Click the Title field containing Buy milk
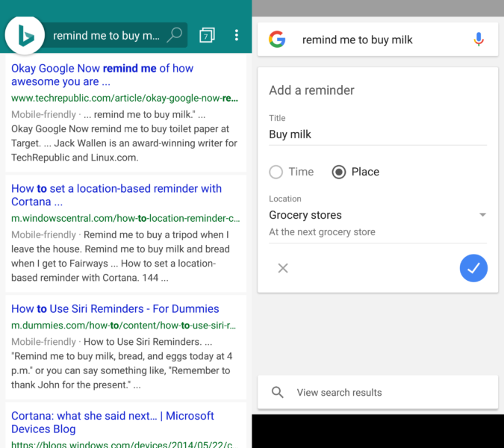 (x=378, y=134)
